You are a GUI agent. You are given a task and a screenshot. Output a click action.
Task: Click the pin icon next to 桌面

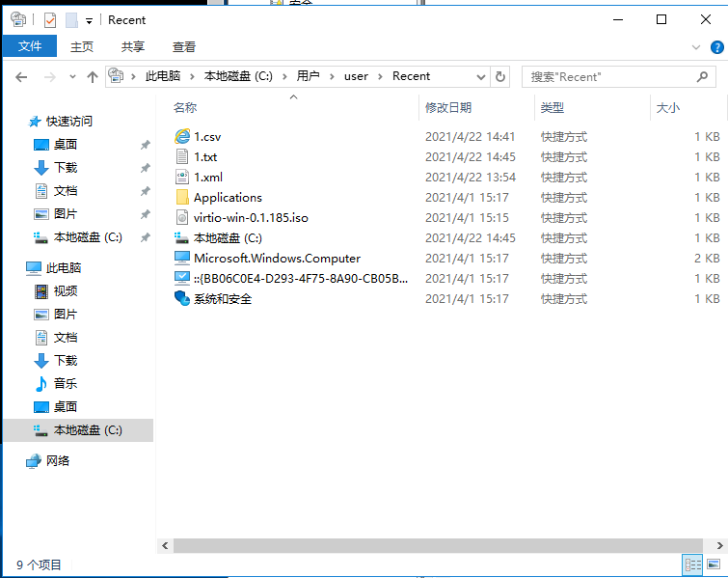[146, 145]
